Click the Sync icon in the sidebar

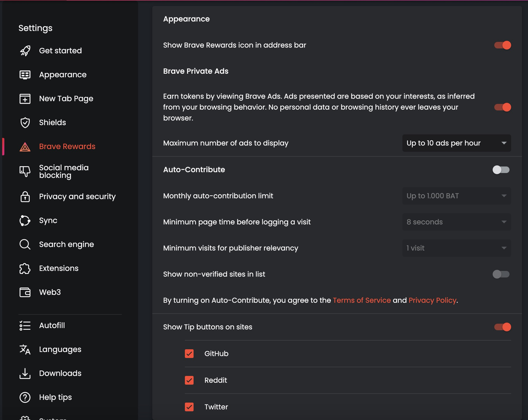tap(25, 220)
